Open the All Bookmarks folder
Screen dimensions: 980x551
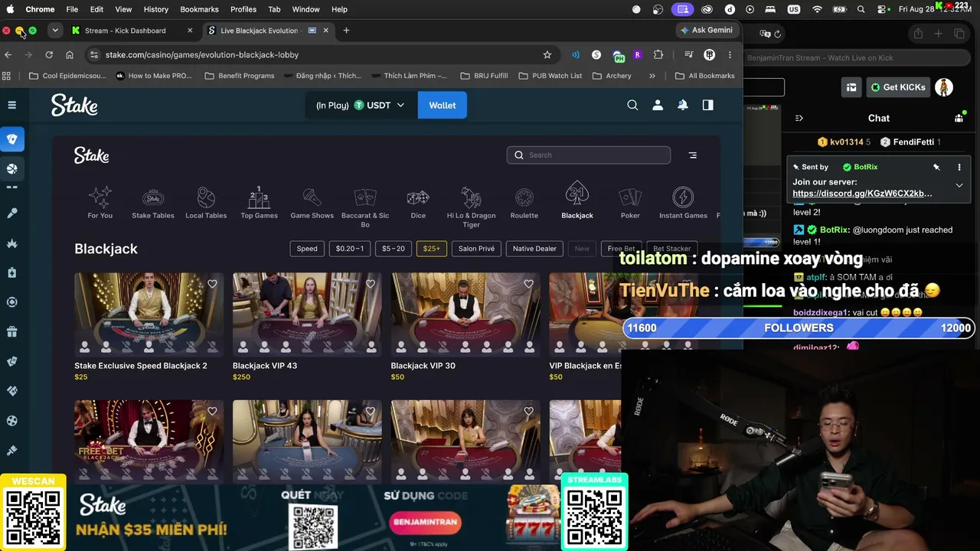[x=704, y=76]
